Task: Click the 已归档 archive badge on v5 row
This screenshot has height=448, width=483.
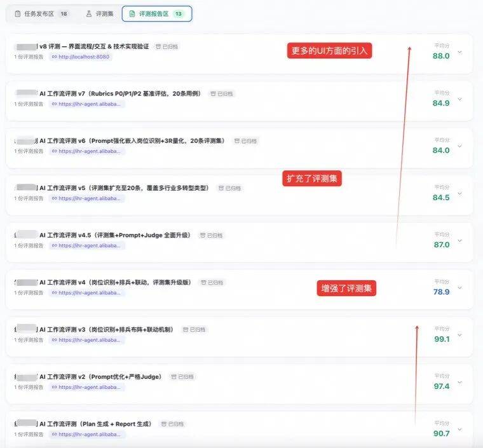Action: point(229,188)
